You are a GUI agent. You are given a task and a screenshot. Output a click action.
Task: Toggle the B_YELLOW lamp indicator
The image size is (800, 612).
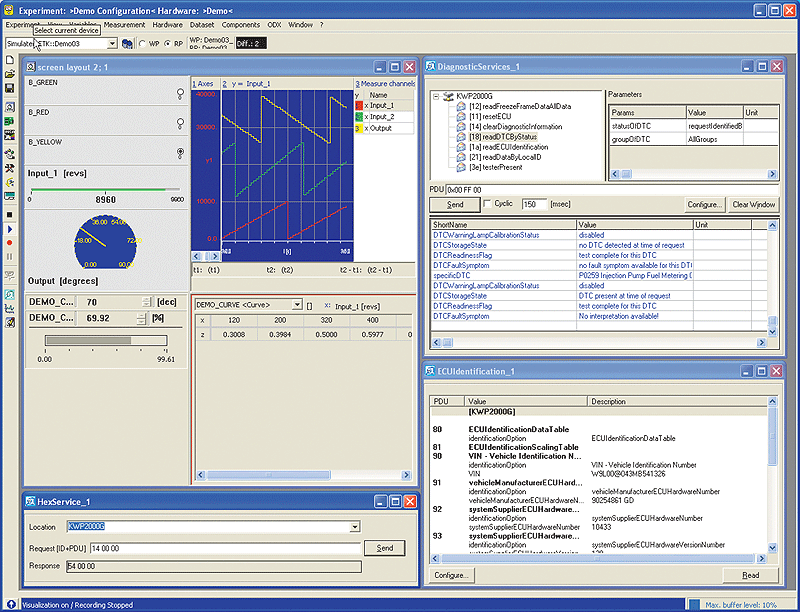tap(180, 152)
